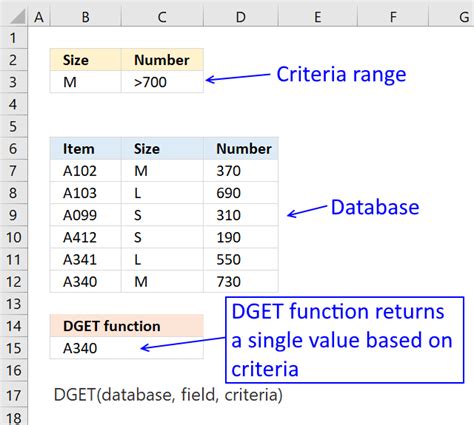Select row 4 header
The image size is (474, 425).
coord(13,104)
